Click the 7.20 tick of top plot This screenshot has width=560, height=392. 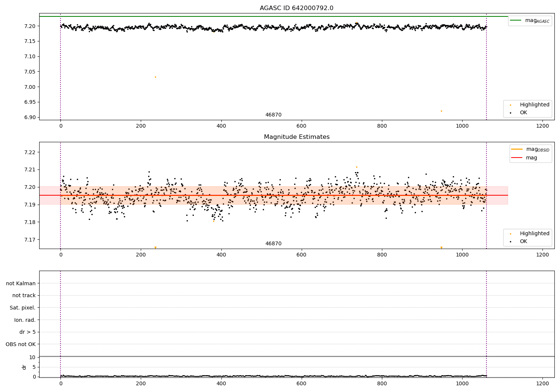point(30,26)
